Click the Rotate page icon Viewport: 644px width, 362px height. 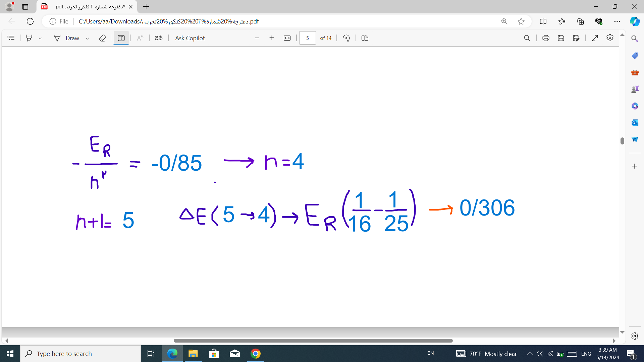tap(346, 38)
